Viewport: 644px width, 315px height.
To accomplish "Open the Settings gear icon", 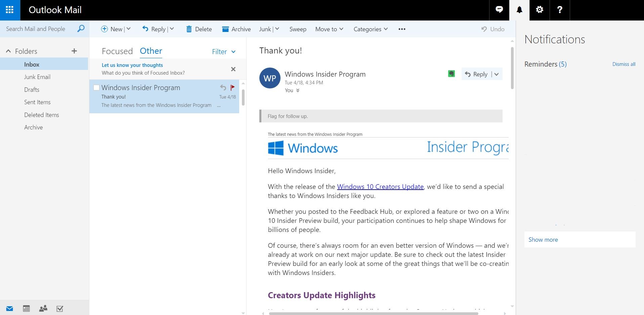I will [x=539, y=9].
